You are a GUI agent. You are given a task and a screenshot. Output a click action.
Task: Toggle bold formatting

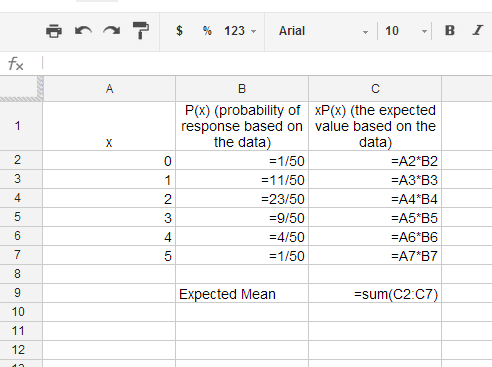coord(450,31)
